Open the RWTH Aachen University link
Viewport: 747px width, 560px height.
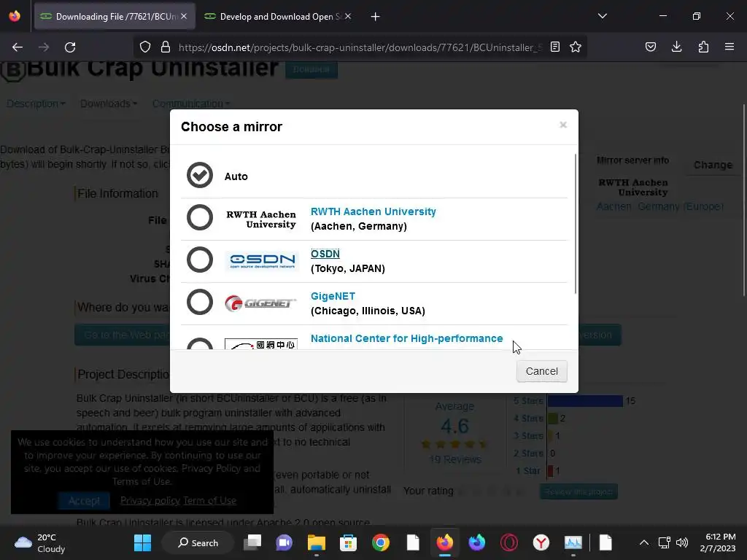(373, 211)
